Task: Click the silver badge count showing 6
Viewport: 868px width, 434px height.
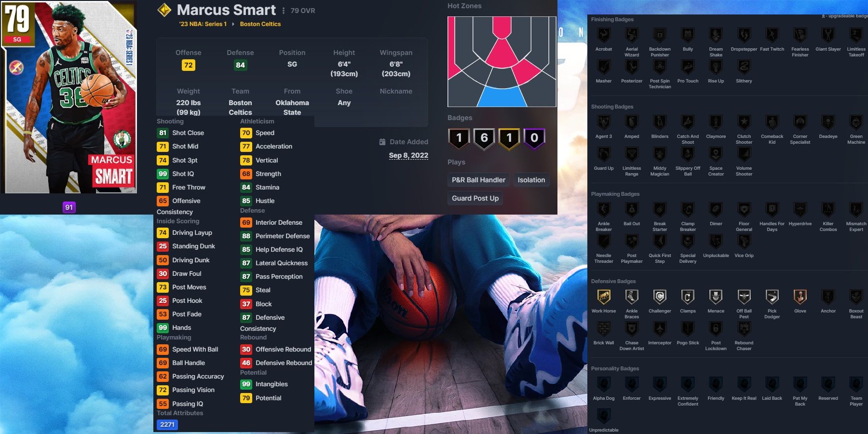Action: click(x=484, y=138)
